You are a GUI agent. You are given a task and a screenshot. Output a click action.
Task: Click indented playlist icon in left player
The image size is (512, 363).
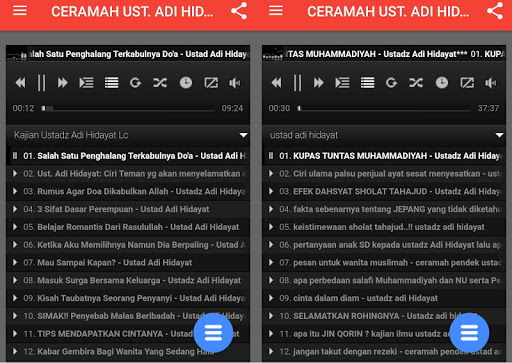86,82
